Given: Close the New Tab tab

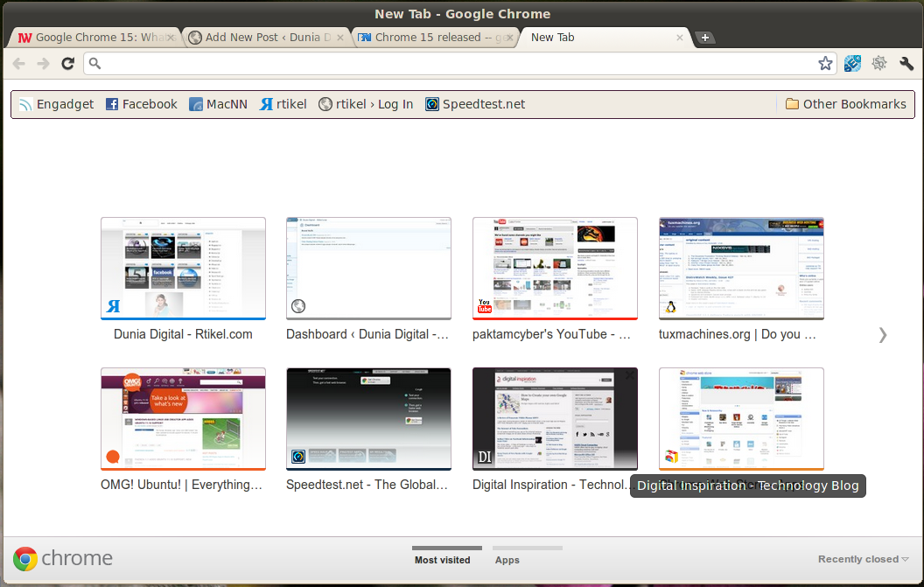Looking at the screenshot, I should 680,38.
